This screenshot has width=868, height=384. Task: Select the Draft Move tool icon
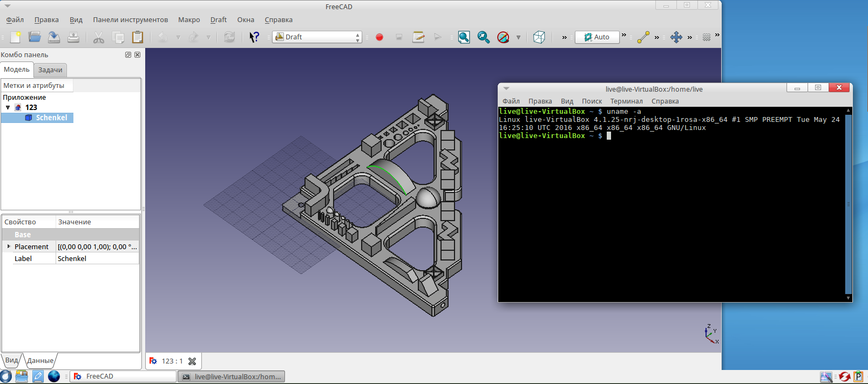click(676, 37)
